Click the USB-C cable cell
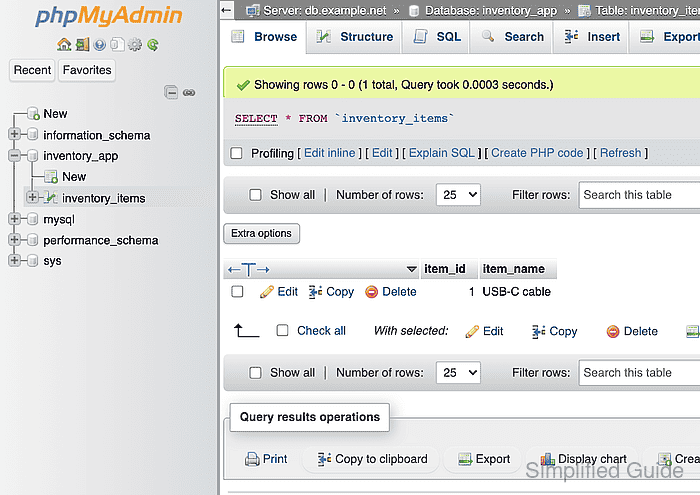This screenshot has height=495, width=700. click(517, 292)
